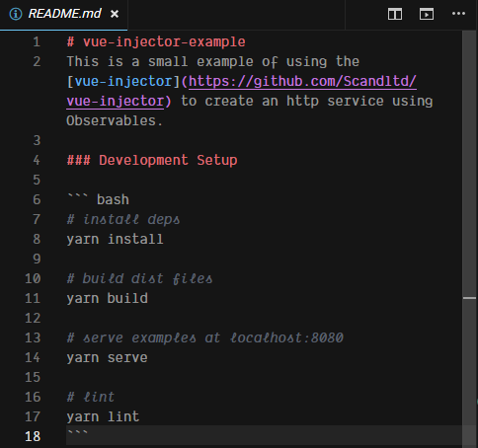Place cursor on 'yarn build' line
Screen dimensions: 478x448
click(x=107, y=298)
